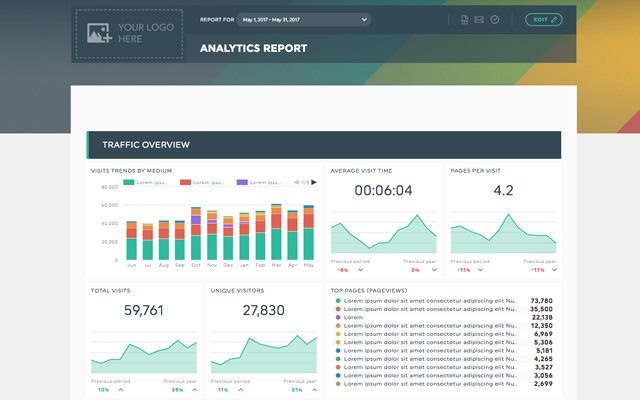Click the Average Visit Time area chart
The width and height of the screenshot is (640, 400).
click(383, 234)
